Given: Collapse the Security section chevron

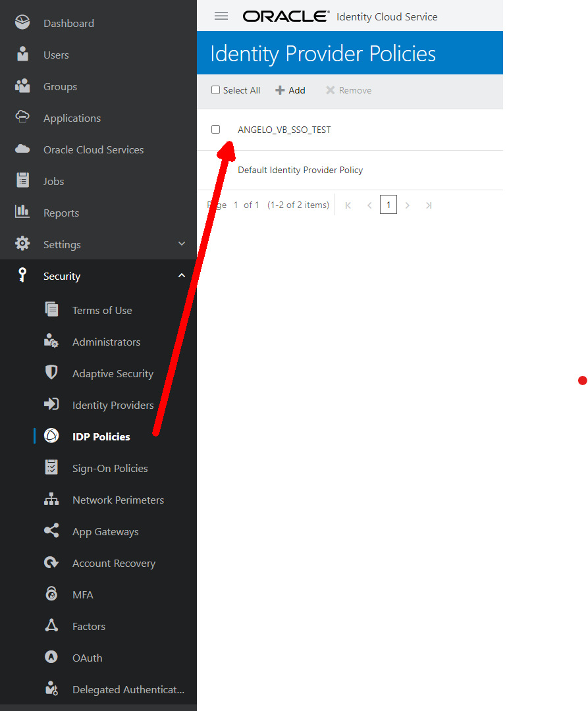Looking at the screenshot, I should (x=182, y=276).
